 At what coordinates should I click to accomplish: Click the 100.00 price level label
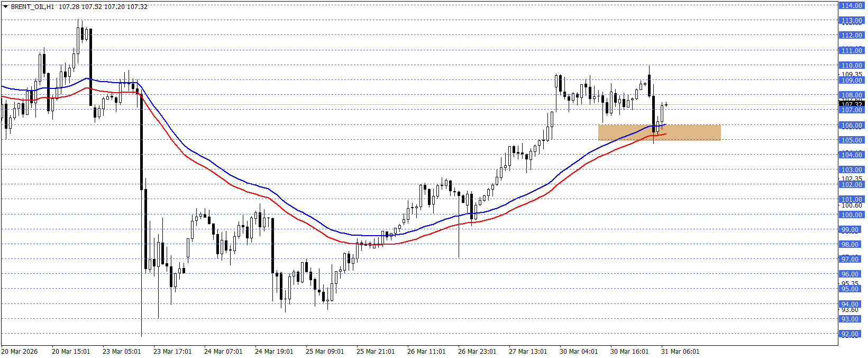pyautogui.click(x=851, y=215)
